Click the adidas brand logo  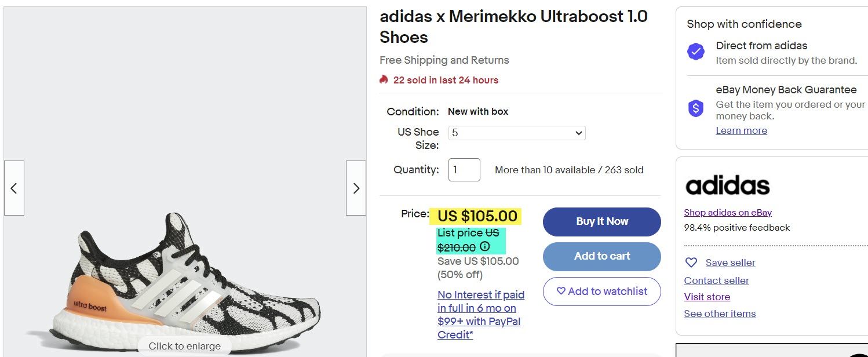pos(727,186)
